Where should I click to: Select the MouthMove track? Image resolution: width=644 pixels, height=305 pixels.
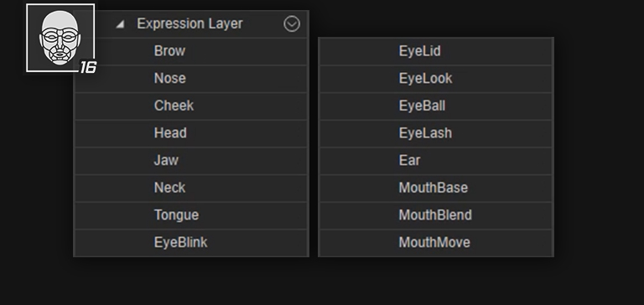[x=436, y=243]
